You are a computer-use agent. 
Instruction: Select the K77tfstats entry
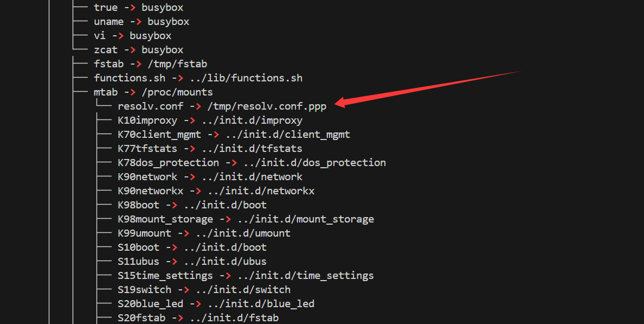pyautogui.click(x=147, y=149)
